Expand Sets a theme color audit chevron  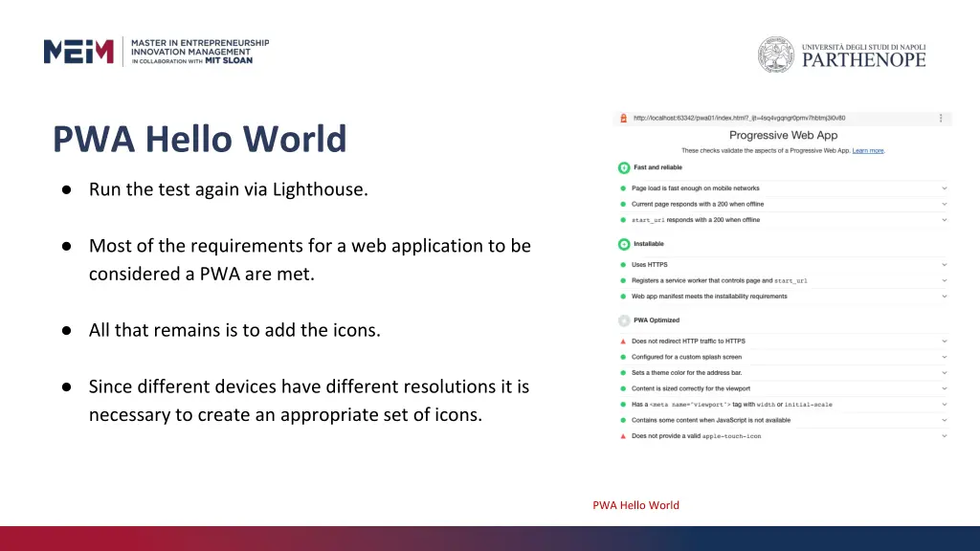[945, 373]
